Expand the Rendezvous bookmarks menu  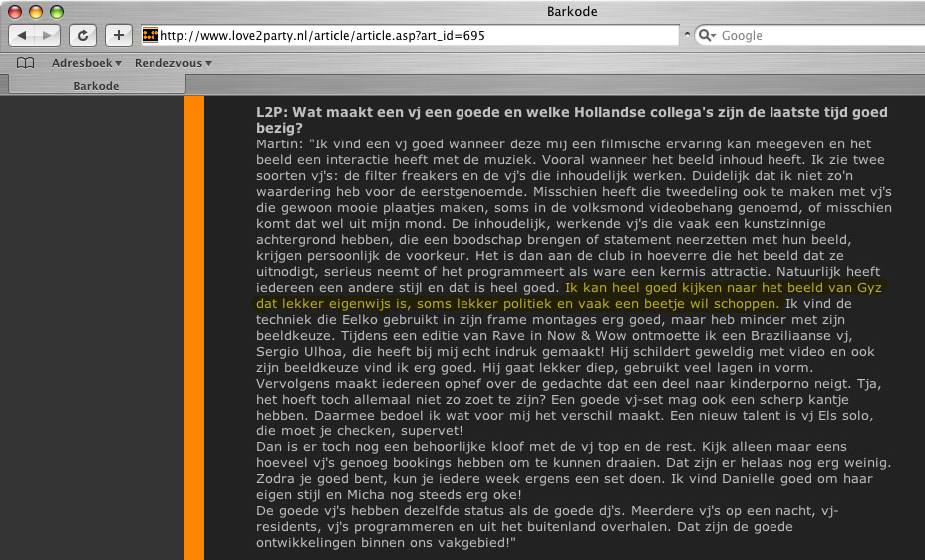172,63
